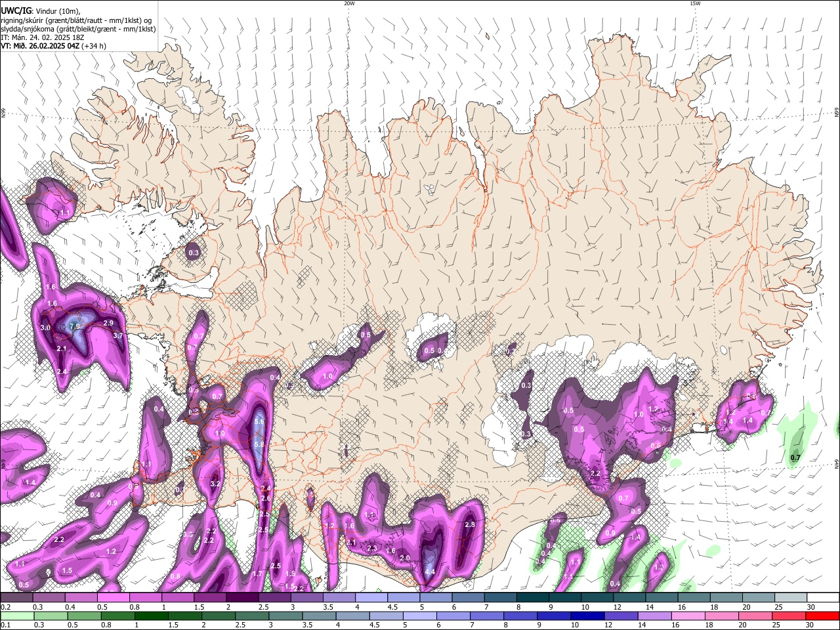
Task: Click top legend swatch between 25 and 30
Action: click(x=791, y=597)
